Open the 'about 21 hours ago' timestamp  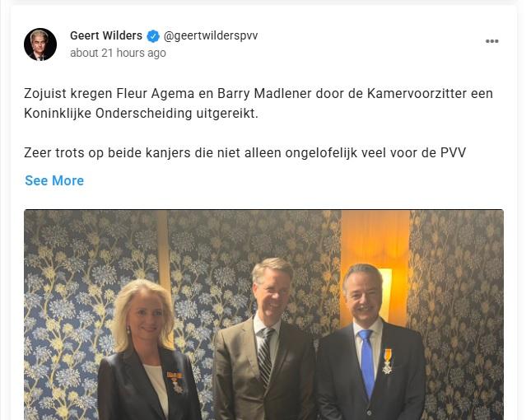point(118,54)
